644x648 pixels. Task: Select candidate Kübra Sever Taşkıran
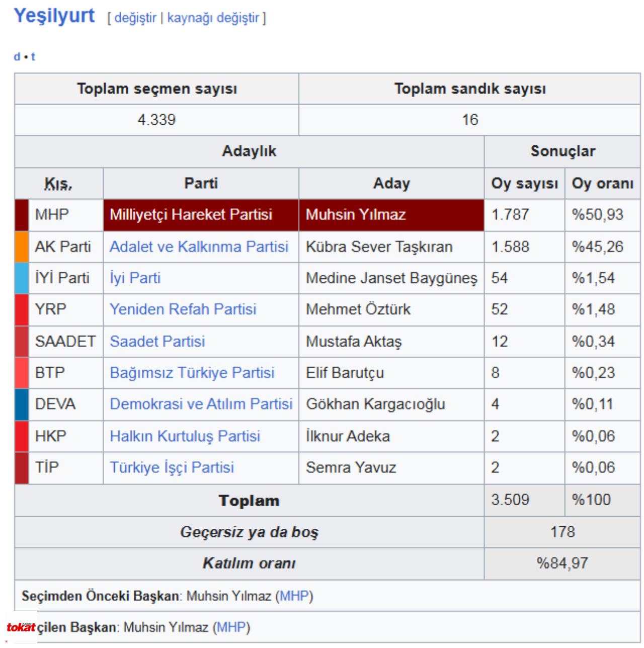point(379,247)
